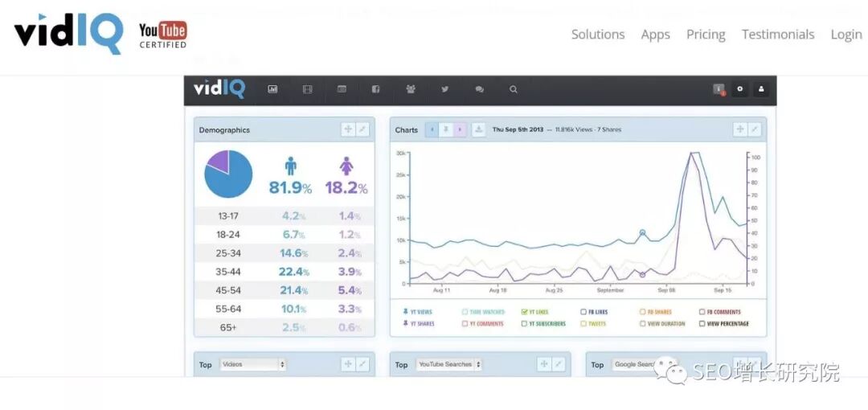Click the move icon on Charts panel
This screenshot has width=868, height=410.
click(x=739, y=129)
